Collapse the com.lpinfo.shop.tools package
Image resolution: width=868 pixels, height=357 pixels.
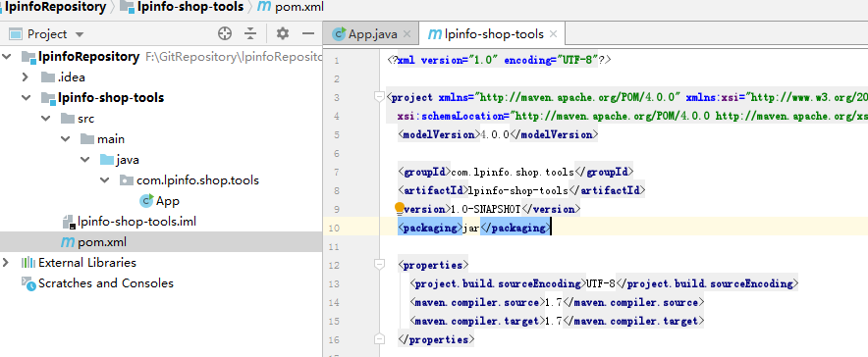(x=105, y=180)
